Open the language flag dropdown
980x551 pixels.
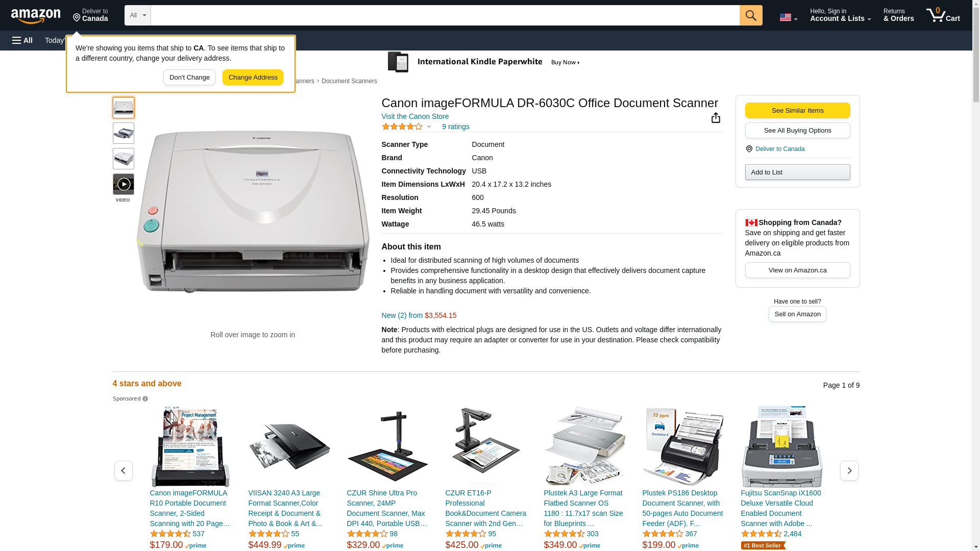788,17
